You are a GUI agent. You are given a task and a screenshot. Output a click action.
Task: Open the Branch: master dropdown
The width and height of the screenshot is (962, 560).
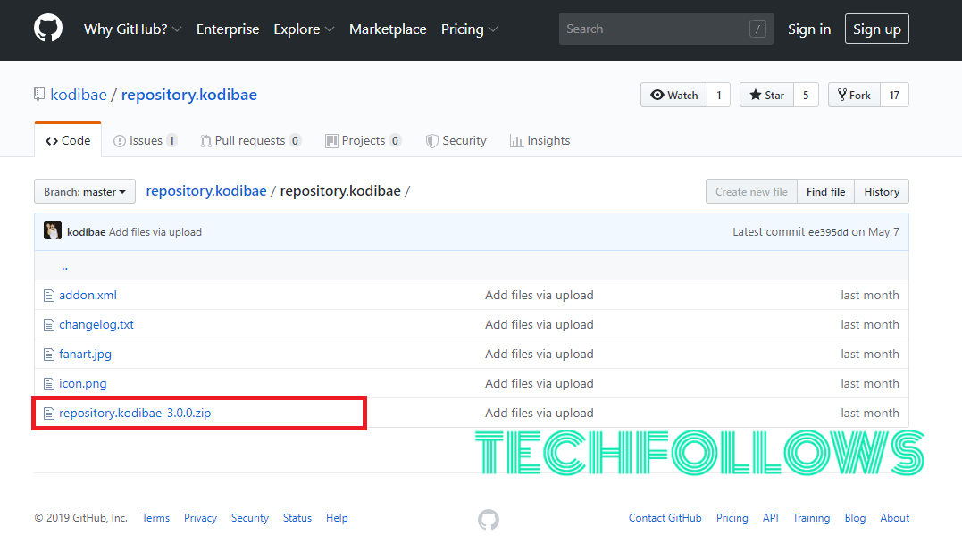[x=85, y=191]
